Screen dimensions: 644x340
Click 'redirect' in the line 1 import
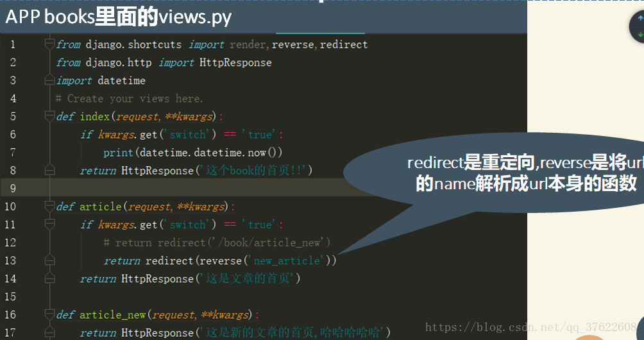tap(344, 44)
